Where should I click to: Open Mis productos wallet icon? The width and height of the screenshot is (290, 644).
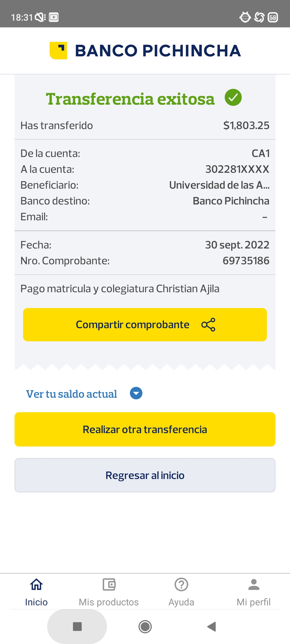click(x=109, y=584)
